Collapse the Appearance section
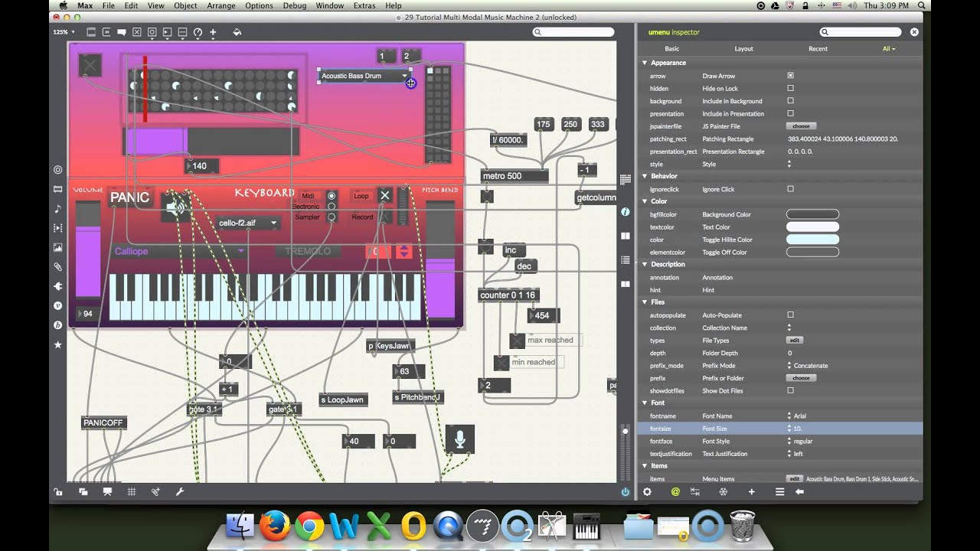980x551 pixels. pyautogui.click(x=645, y=63)
